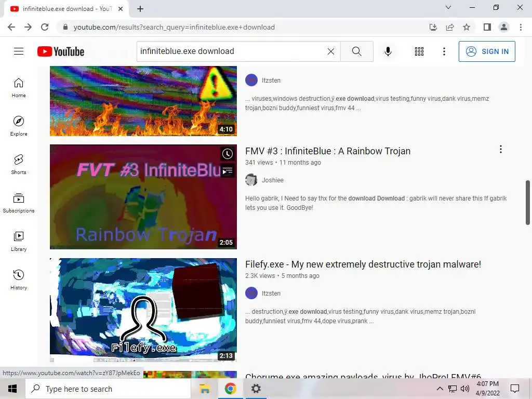Screen dimensions: 532x399
Task: Open File Explorer from taskbar
Action: click(x=205, y=389)
